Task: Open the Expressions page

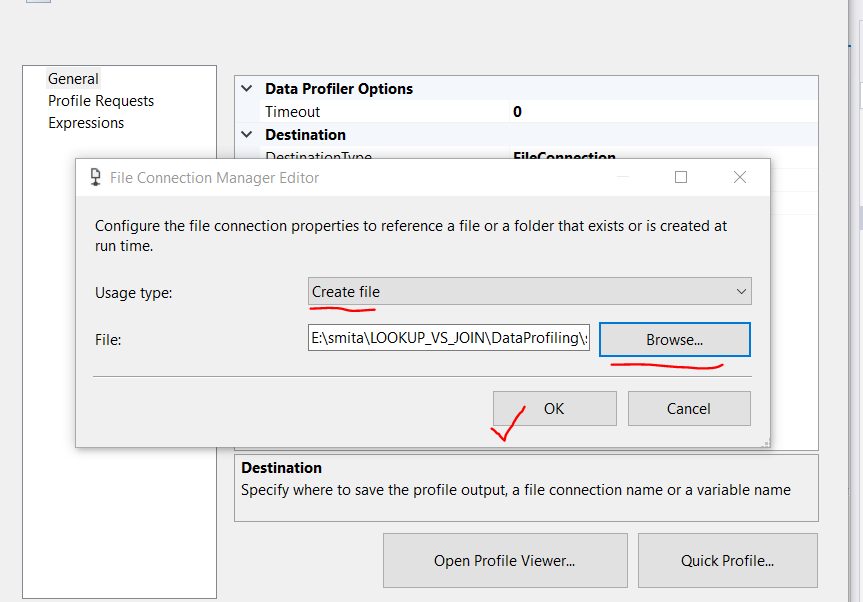Action: (x=86, y=122)
